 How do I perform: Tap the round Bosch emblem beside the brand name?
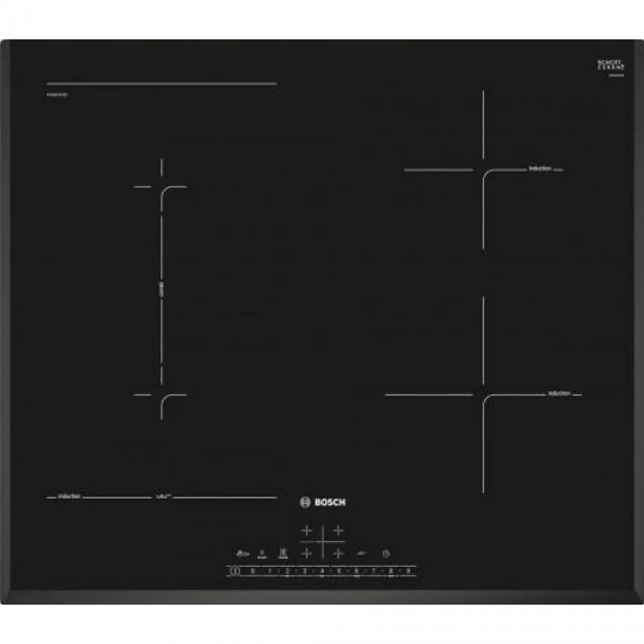(305, 502)
